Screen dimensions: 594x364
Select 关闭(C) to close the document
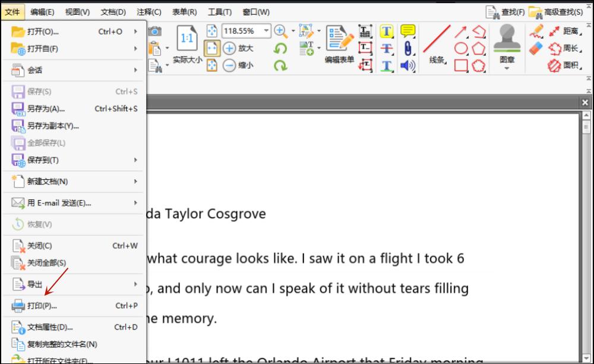74,246
